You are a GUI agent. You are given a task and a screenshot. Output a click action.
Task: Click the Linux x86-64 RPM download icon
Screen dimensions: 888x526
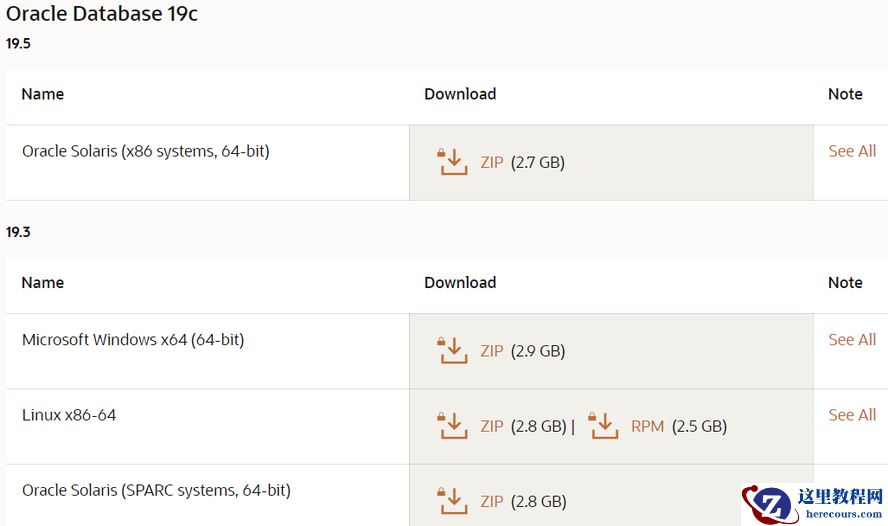pos(604,426)
